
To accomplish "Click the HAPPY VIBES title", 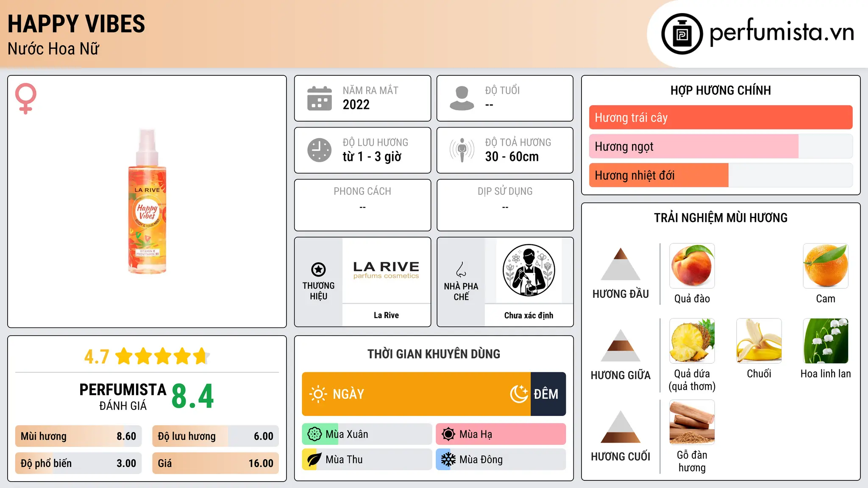I will [x=76, y=24].
